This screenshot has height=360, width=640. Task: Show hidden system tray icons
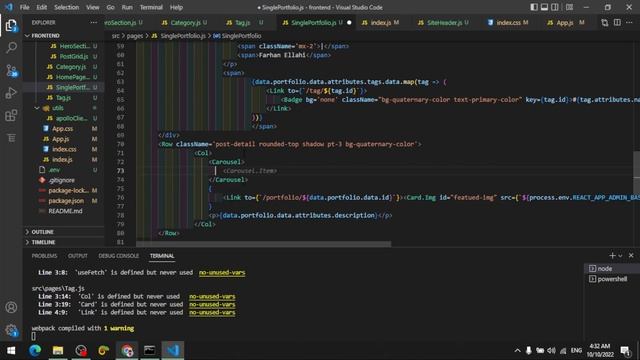(517, 351)
